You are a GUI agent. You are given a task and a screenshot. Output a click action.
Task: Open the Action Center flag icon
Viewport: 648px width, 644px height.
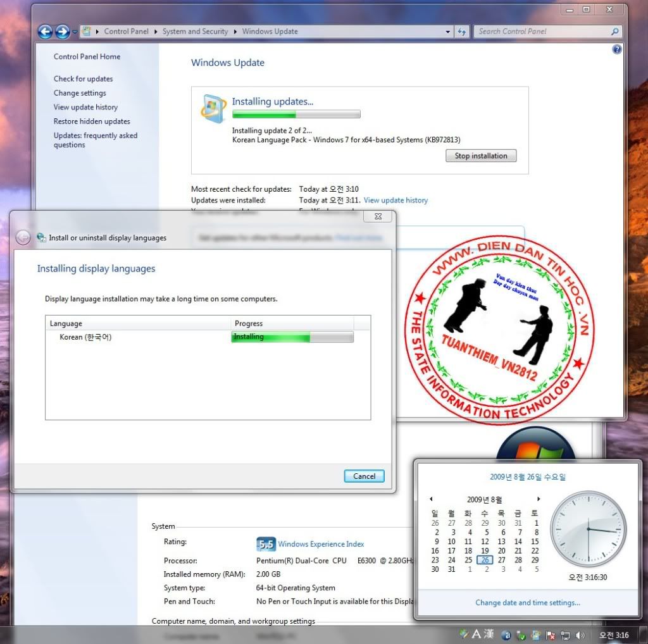click(x=551, y=635)
